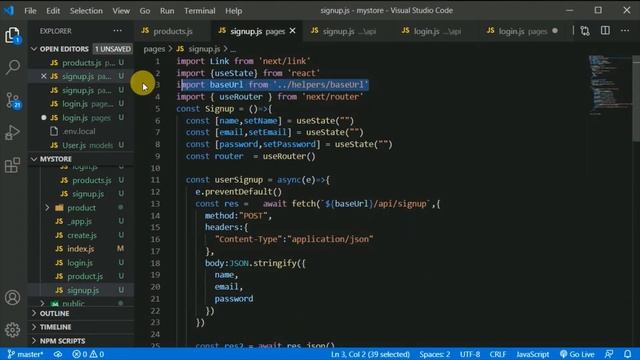Open the Go menu
The image size is (640, 360).
144,11
